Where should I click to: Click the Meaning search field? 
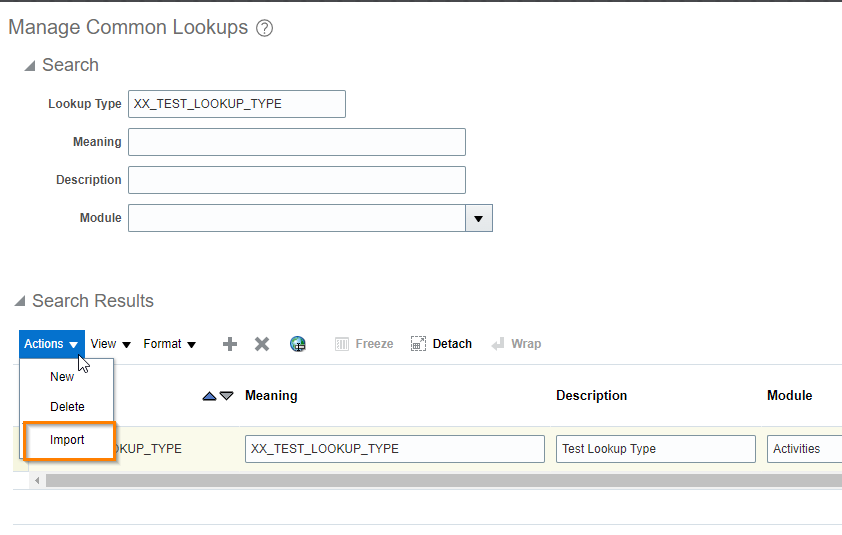click(297, 142)
